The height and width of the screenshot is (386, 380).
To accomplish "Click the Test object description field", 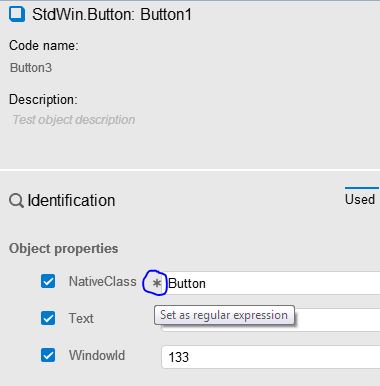I will [x=74, y=120].
